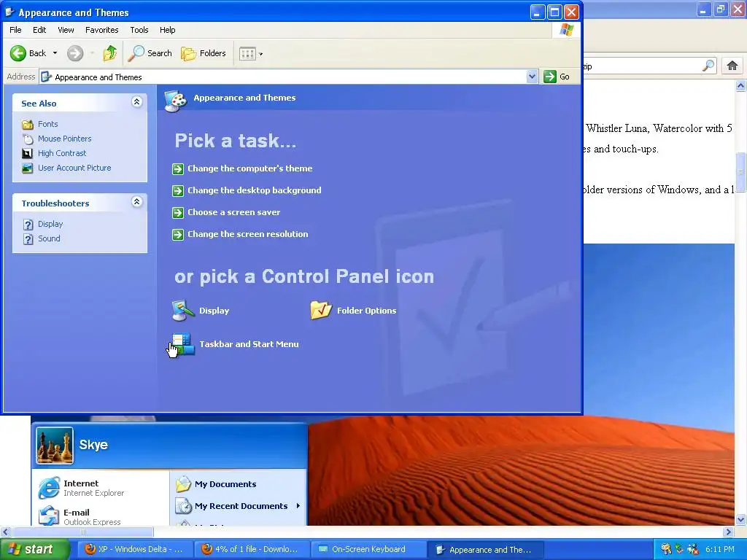Viewport: 747px width, 560px height.
Task: Click the Go button
Action: tap(557, 77)
